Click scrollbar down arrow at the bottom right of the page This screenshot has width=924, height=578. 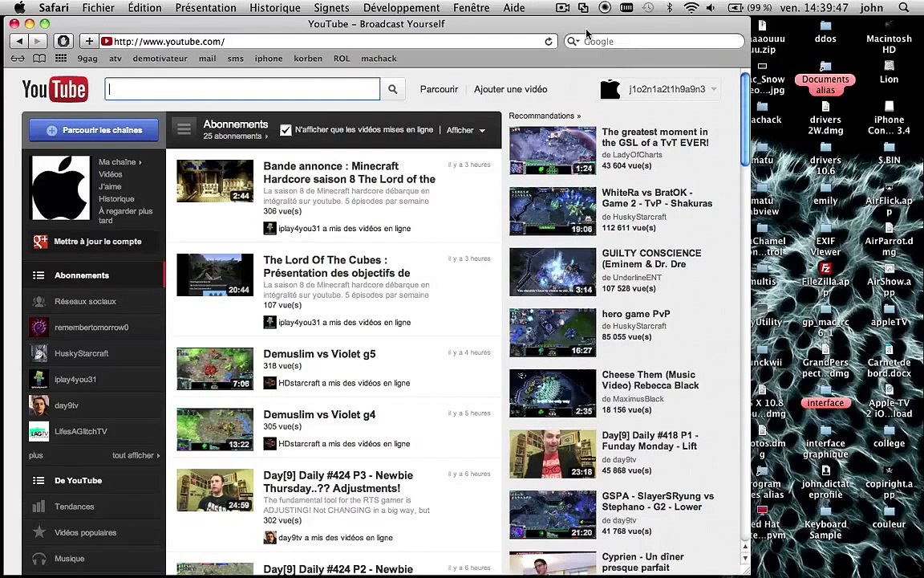point(745,558)
